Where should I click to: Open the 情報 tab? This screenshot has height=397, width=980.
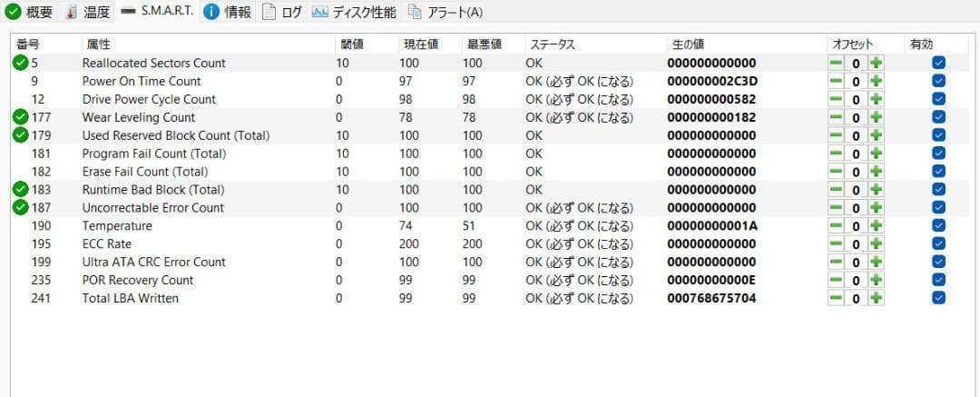tap(229, 11)
